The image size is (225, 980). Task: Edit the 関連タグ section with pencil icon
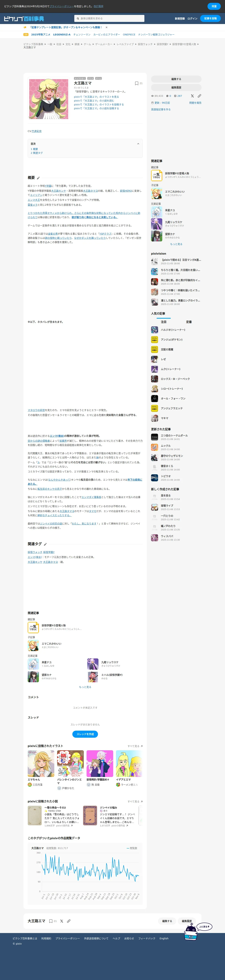(x=45, y=544)
